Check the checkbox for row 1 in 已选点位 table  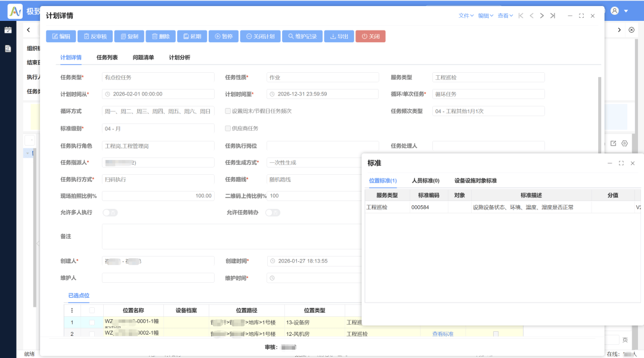(x=92, y=322)
